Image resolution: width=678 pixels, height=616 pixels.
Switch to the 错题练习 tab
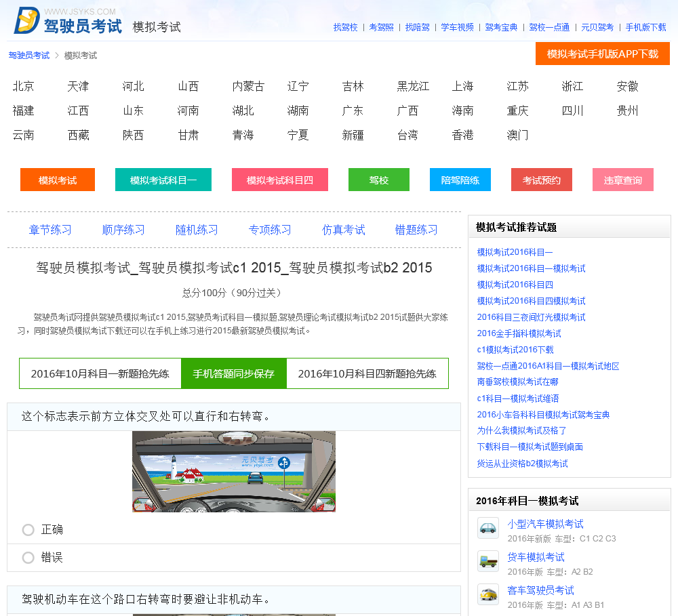[416, 230]
